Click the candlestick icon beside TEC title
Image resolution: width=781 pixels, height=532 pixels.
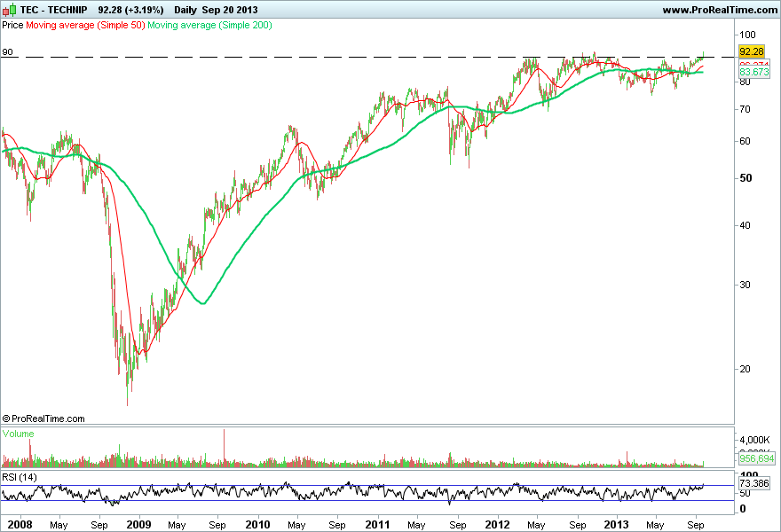pos(9,10)
